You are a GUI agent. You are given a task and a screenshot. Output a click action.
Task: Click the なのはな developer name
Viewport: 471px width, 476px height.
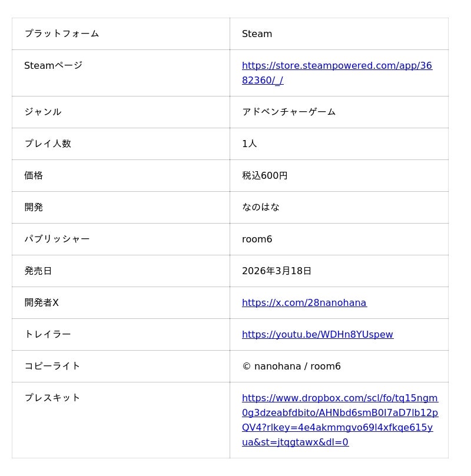pos(260,207)
